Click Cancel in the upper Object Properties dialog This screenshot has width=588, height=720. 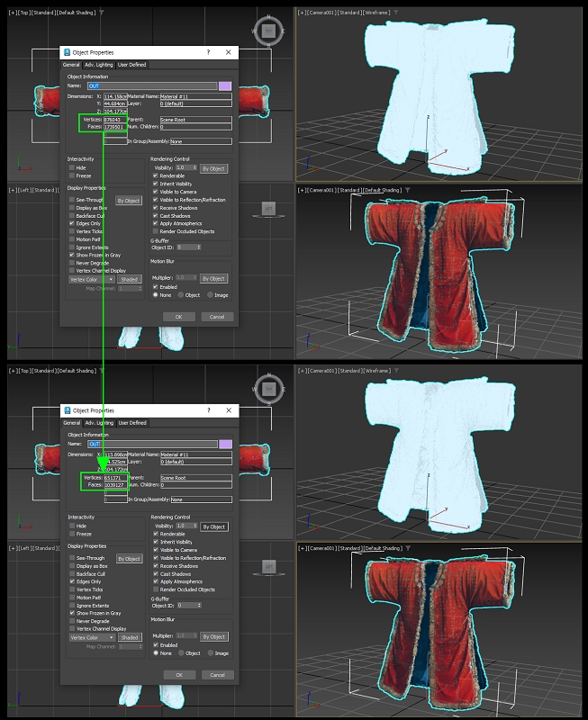[x=217, y=317]
